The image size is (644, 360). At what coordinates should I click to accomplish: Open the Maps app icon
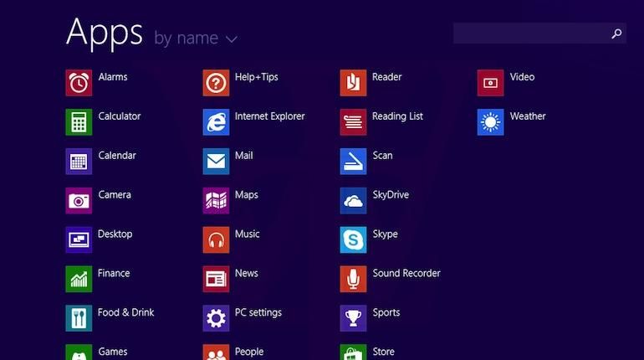216,201
